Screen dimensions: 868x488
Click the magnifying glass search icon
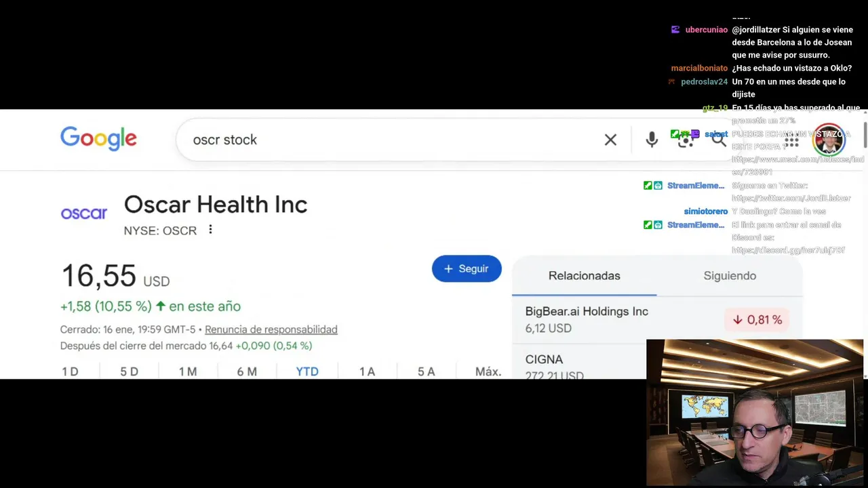(719, 140)
